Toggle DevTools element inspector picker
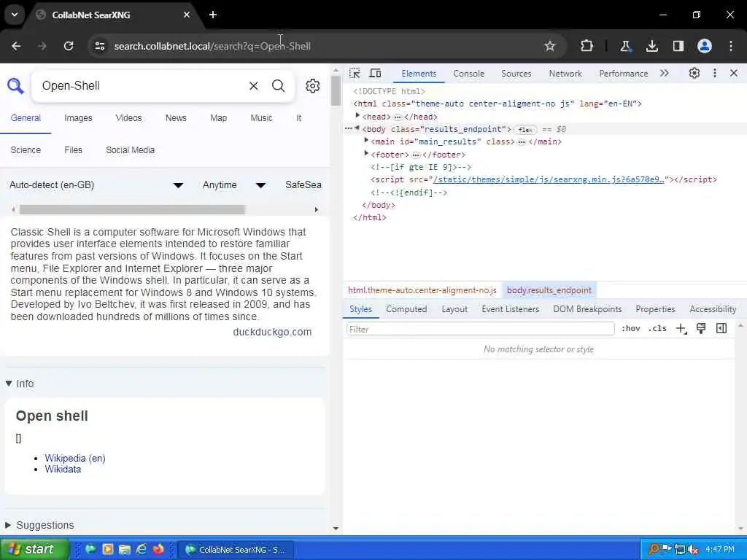The width and height of the screenshot is (747, 560). [355, 74]
